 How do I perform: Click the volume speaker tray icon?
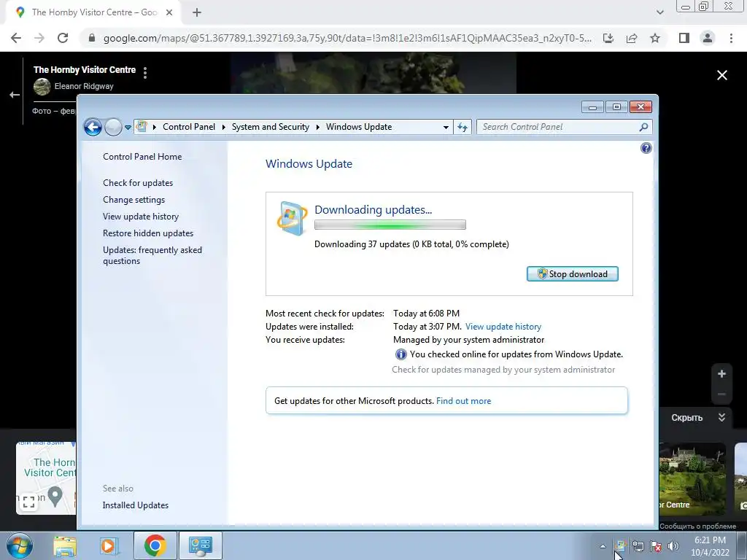coord(673,546)
